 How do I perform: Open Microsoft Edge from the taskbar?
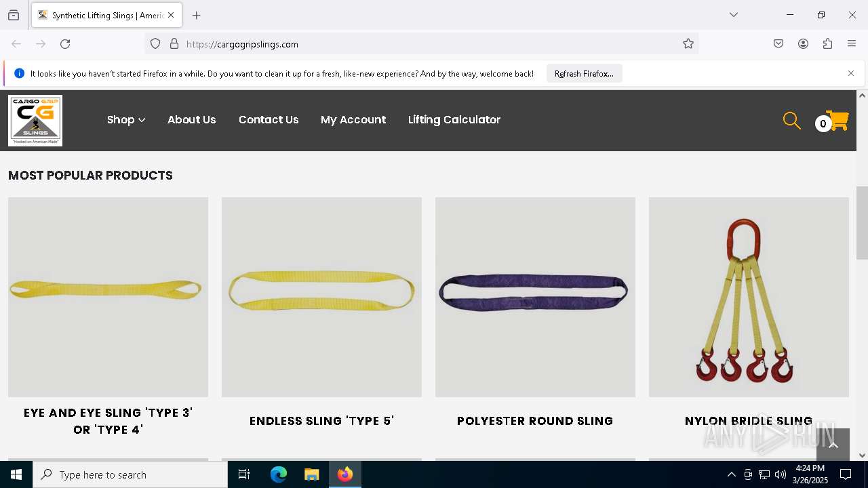[x=279, y=474]
